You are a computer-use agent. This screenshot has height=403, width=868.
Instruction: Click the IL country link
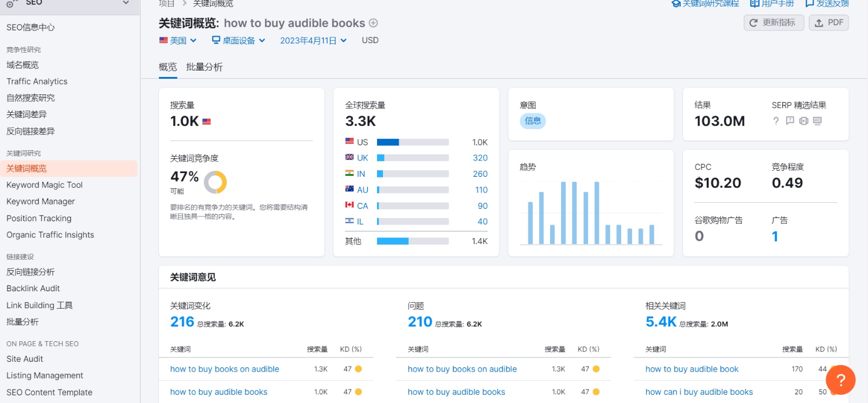(360, 221)
